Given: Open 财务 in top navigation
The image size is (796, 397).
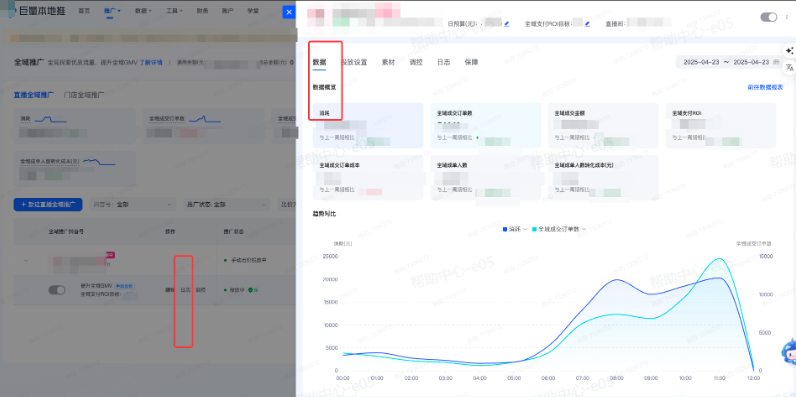Looking at the screenshot, I should [202, 11].
